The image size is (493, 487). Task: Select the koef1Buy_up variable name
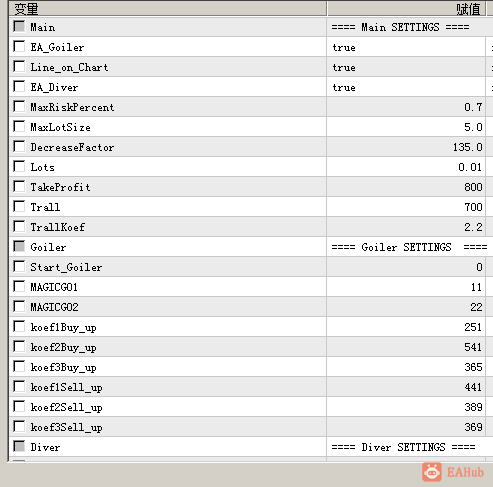pyautogui.click(x=63, y=328)
